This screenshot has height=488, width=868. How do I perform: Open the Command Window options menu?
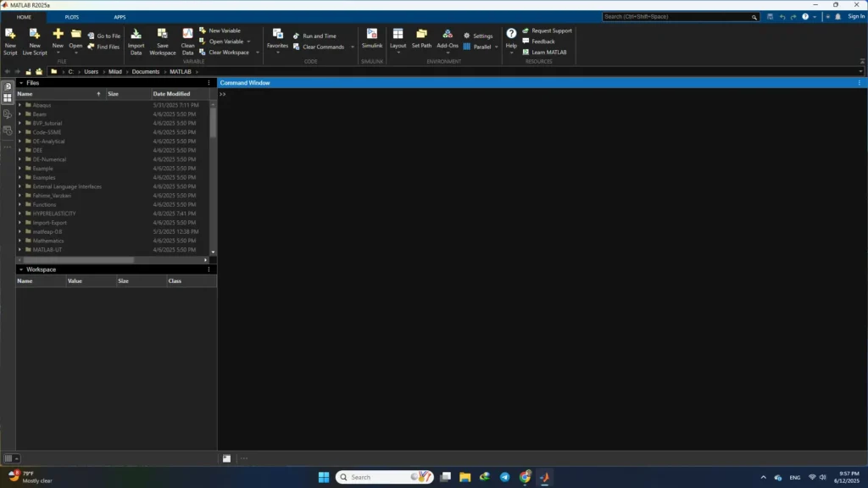860,83
